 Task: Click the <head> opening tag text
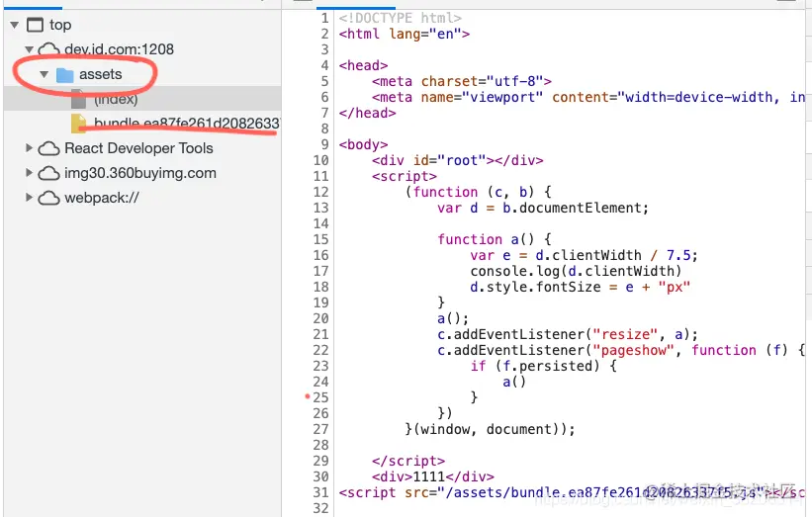coord(364,65)
